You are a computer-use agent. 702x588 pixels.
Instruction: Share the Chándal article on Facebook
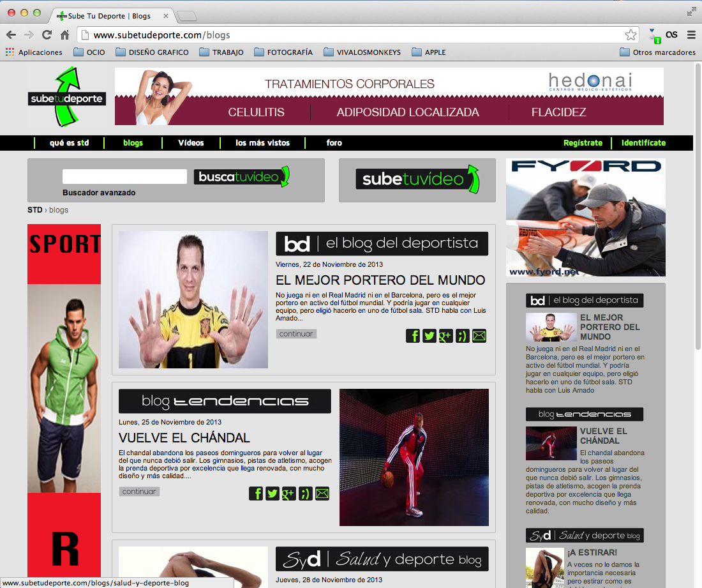click(x=256, y=493)
